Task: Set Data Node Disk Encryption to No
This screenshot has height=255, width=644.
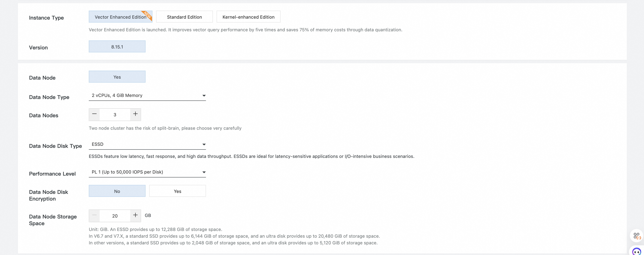Action: point(117,191)
